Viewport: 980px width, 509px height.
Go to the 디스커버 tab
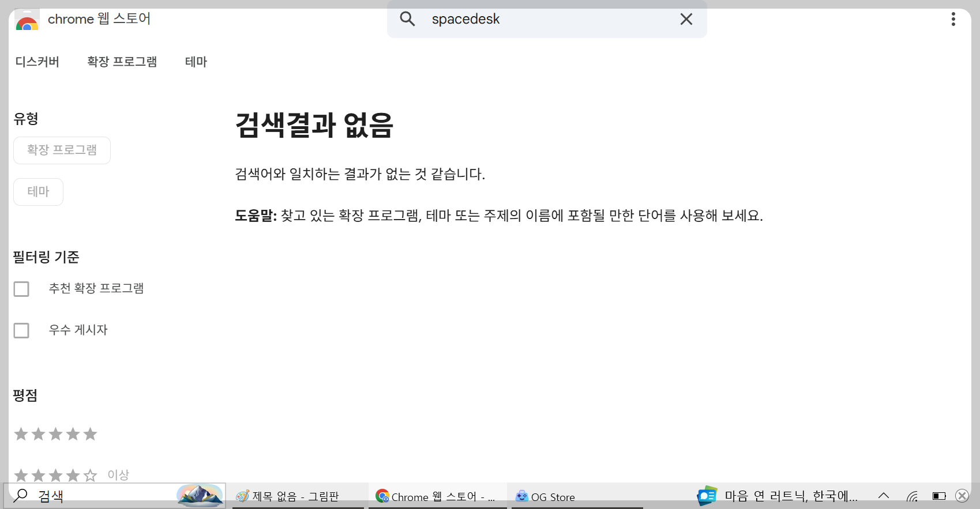37,62
